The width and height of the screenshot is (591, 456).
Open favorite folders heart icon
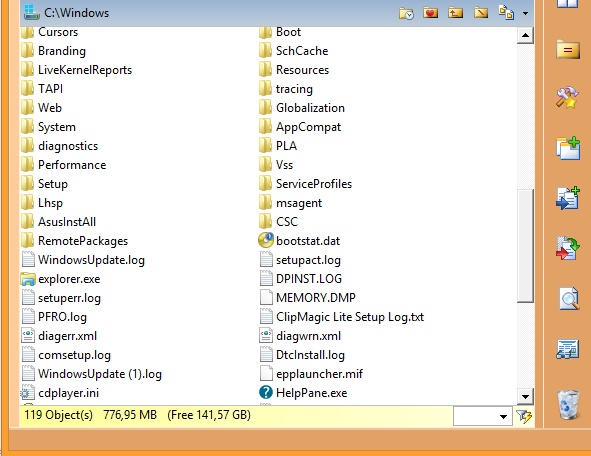tap(430, 13)
